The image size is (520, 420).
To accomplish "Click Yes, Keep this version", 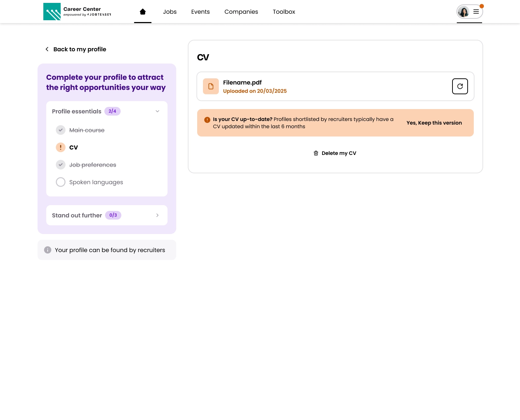I will pos(434,123).
